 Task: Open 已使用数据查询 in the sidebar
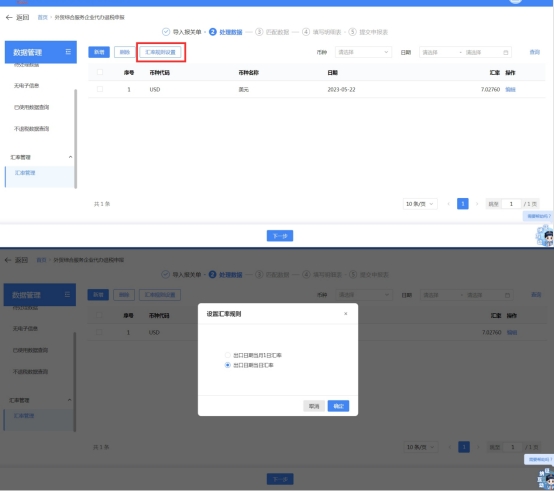[x=31, y=107]
